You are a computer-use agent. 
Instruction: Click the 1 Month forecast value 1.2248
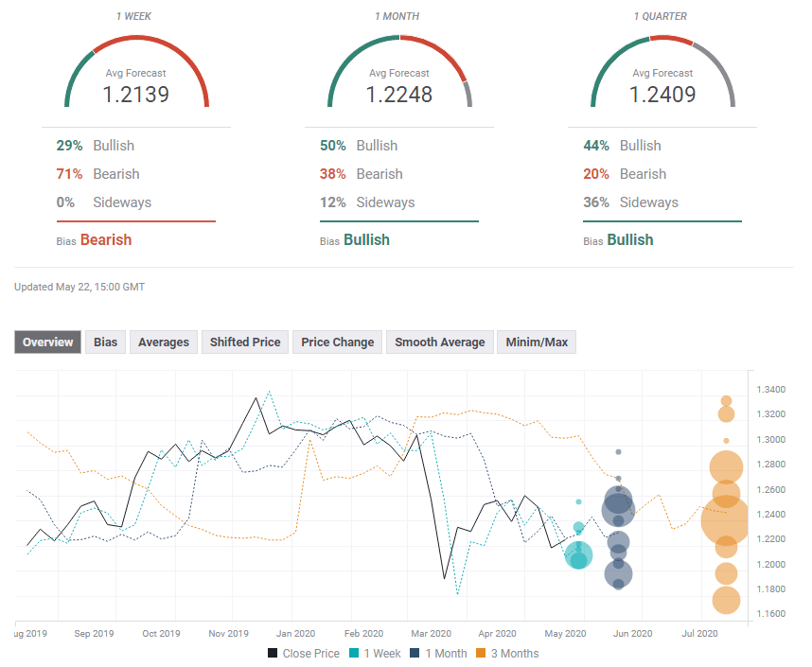click(398, 95)
